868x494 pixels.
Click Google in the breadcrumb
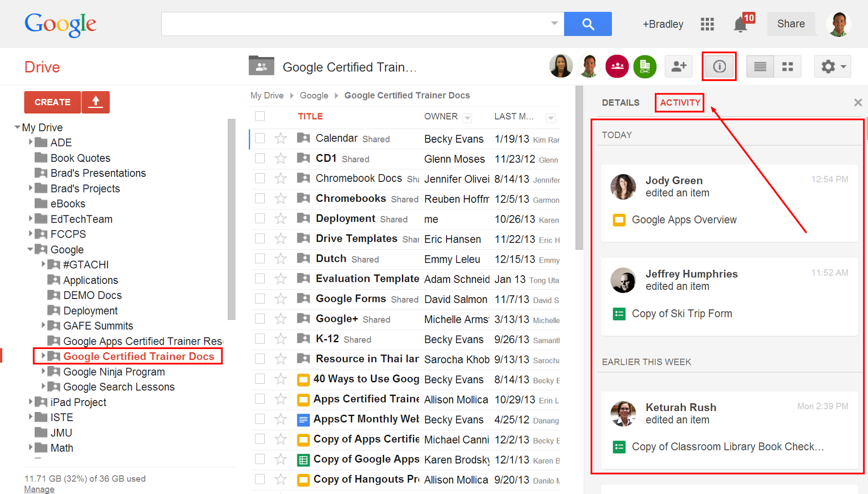(314, 96)
